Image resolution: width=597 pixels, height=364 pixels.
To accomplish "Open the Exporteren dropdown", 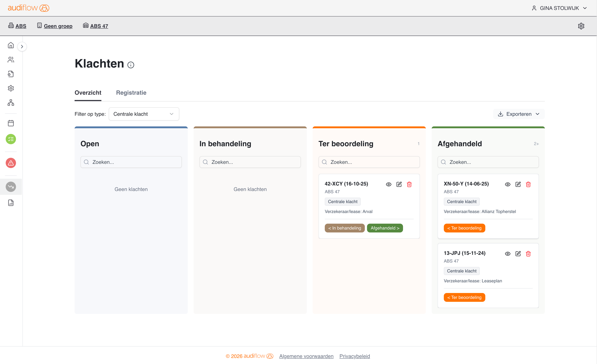I will coord(519,114).
